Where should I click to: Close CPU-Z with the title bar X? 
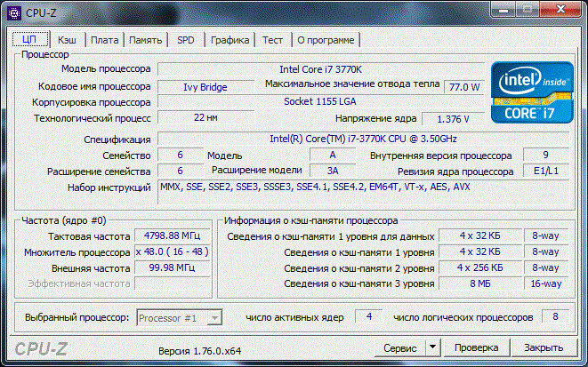coord(560,10)
